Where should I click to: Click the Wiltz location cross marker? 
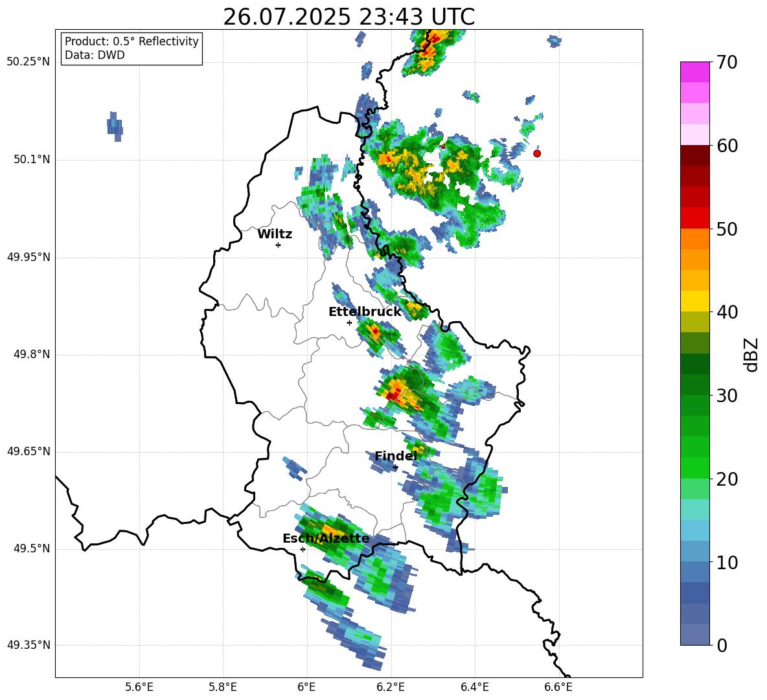[x=279, y=245]
